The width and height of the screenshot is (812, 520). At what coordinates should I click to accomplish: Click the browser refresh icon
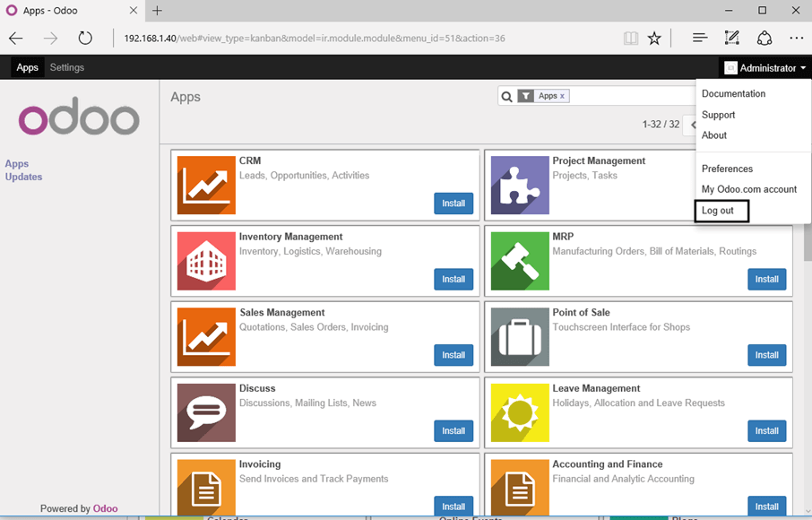pos(85,39)
